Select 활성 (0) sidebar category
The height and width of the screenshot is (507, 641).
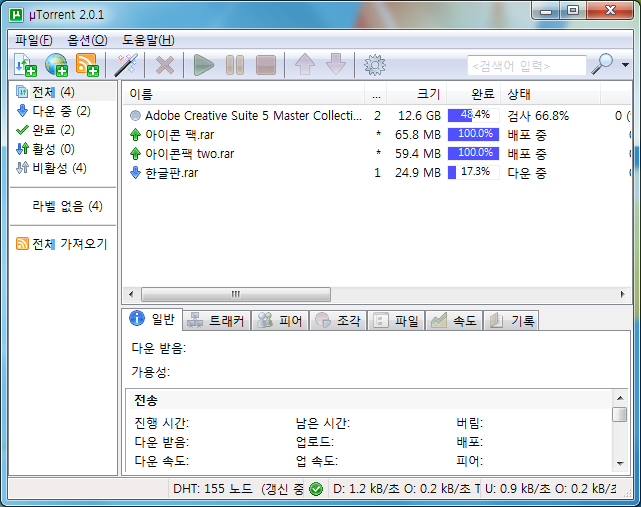pyautogui.click(x=45, y=149)
